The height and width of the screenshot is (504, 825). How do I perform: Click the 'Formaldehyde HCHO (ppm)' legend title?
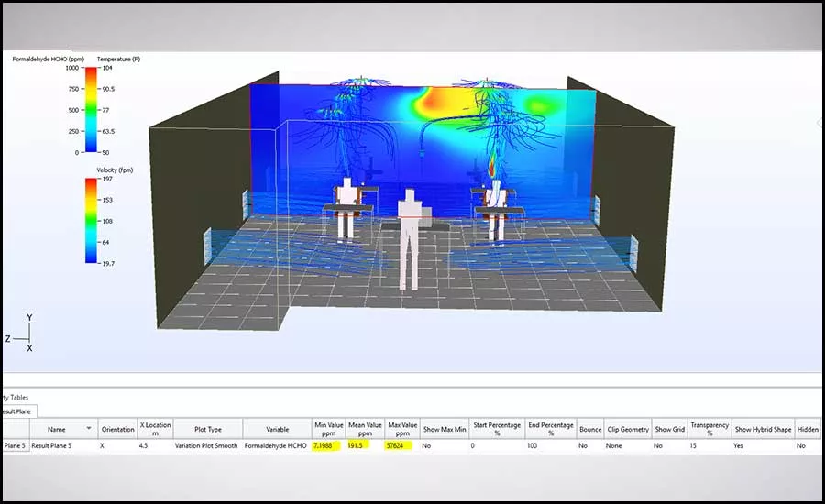(48, 59)
